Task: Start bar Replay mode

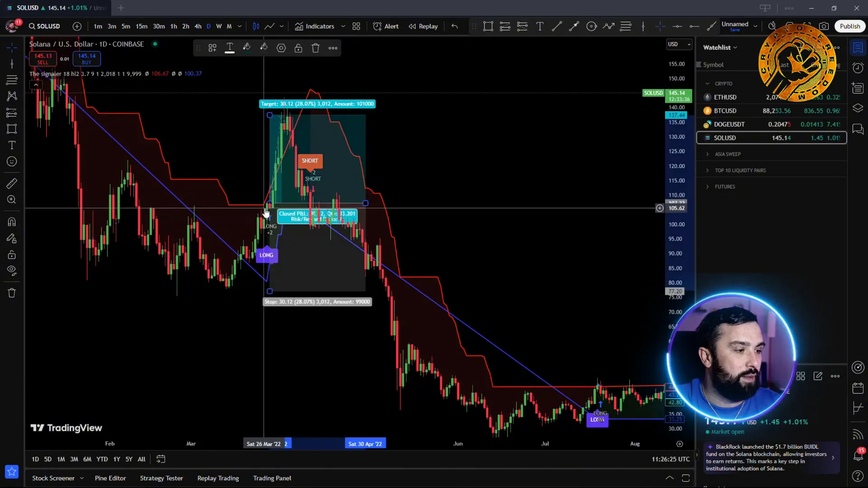Action: [423, 26]
